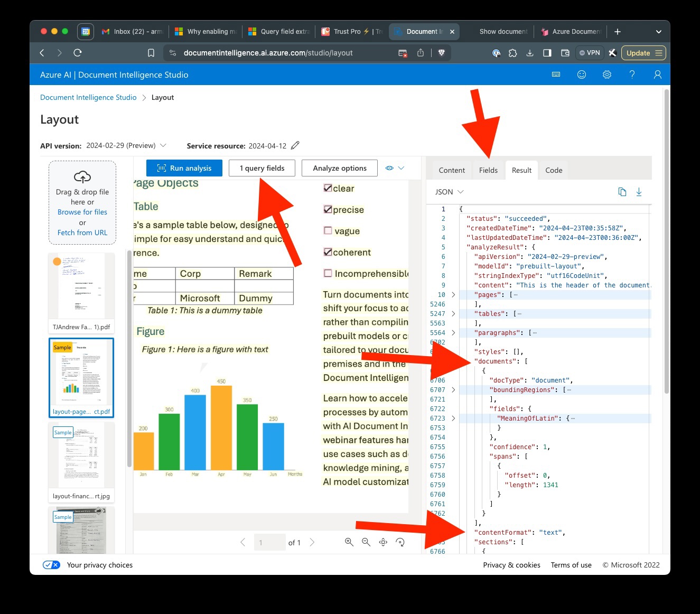Expand the "tables" JSON node
Viewport: 700px width, 614px height.
click(453, 314)
